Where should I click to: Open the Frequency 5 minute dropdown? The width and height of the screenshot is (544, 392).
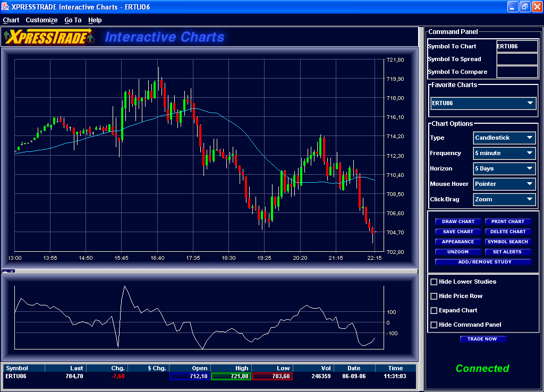pyautogui.click(x=504, y=153)
